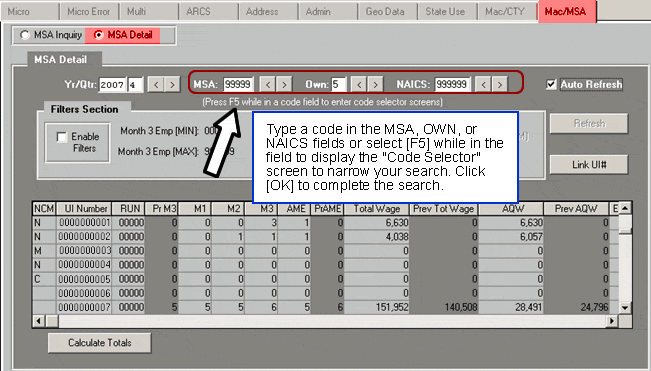Switch to the Mac/CTY tab
Screen dimensions: 651x371
[x=508, y=12]
